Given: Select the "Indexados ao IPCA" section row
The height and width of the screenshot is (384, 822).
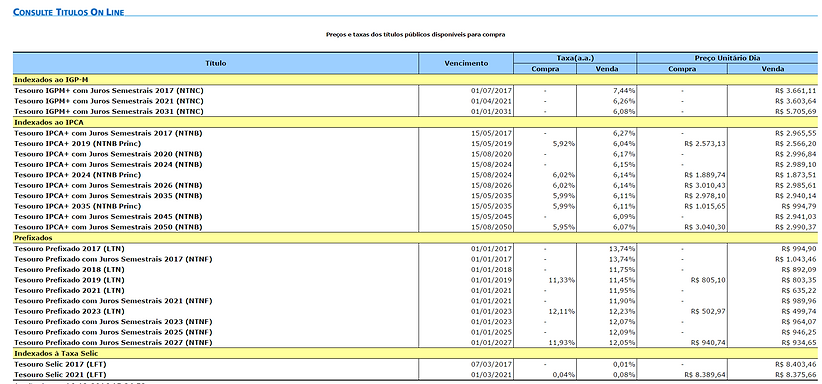Looking at the screenshot, I should pyautogui.click(x=415, y=122).
